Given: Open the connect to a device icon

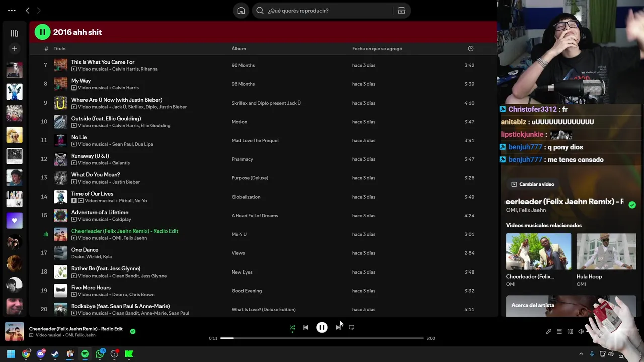Looking at the screenshot, I should [570, 332].
